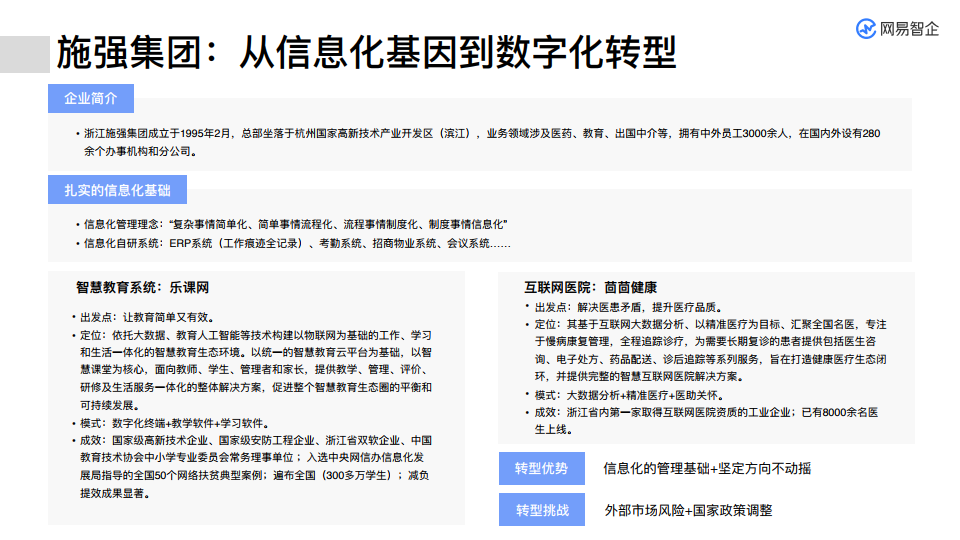Click the gray block beside the title
Image resolution: width=960 pixels, height=540 pixels.
[x=25, y=54]
